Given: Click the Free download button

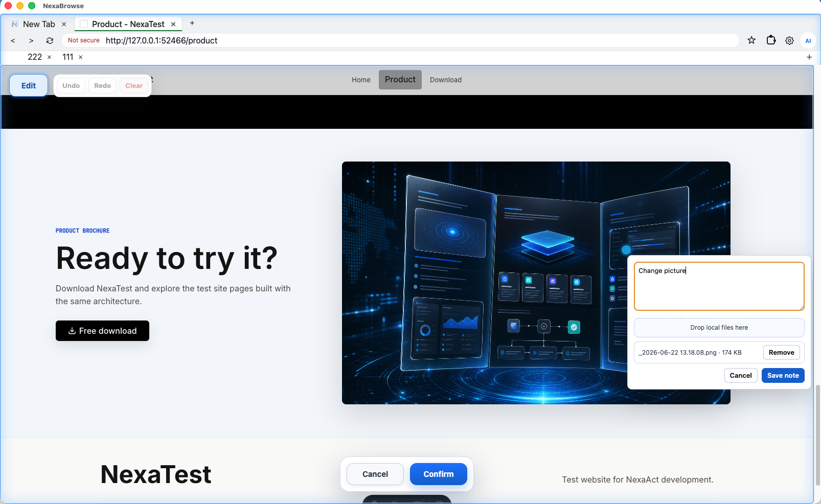Looking at the screenshot, I should pyautogui.click(x=102, y=331).
